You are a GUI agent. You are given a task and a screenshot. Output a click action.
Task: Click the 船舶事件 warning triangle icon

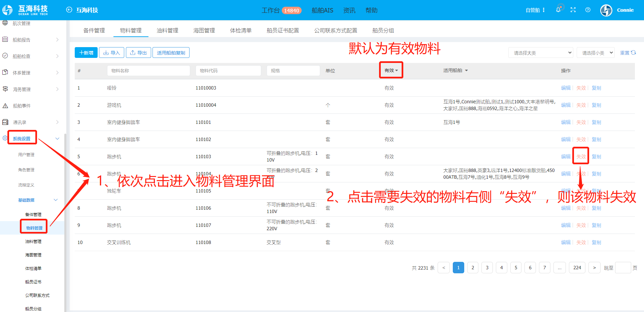coord(5,106)
